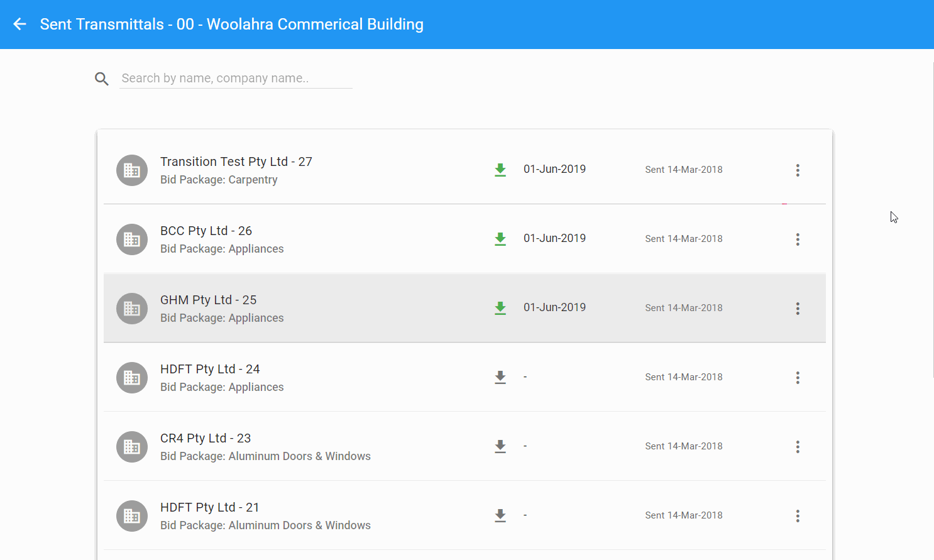Image resolution: width=934 pixels, height=560 pixels.
Task: Select CR4 Pty Ltd - 23 title
Action: coord(206,438)
